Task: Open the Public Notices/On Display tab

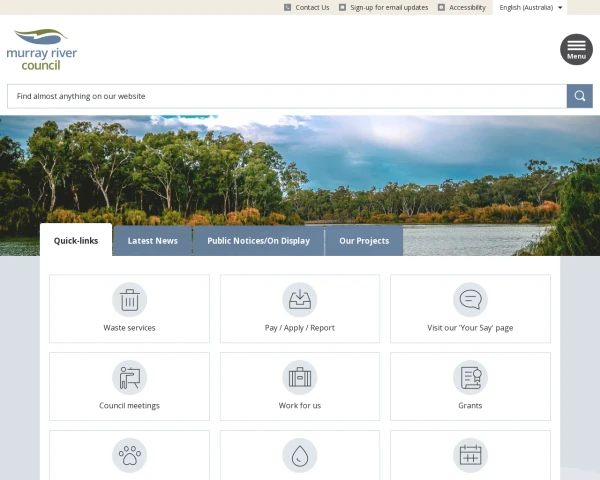Action: point(258,241)
